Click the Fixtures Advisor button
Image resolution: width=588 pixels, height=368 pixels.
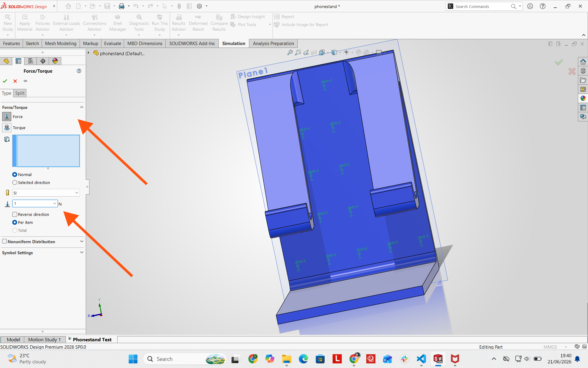coord(43,24)
